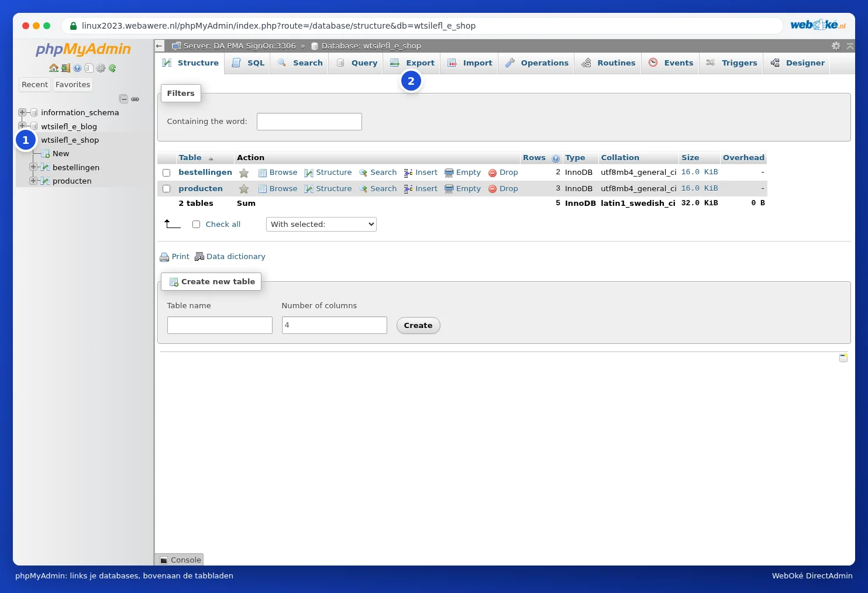Open Structure link for producten row

click(x=328, y=189)
